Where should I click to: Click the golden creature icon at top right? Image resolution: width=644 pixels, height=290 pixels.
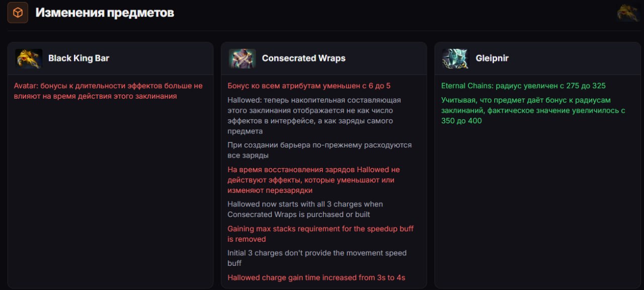(x=628, y=13)
